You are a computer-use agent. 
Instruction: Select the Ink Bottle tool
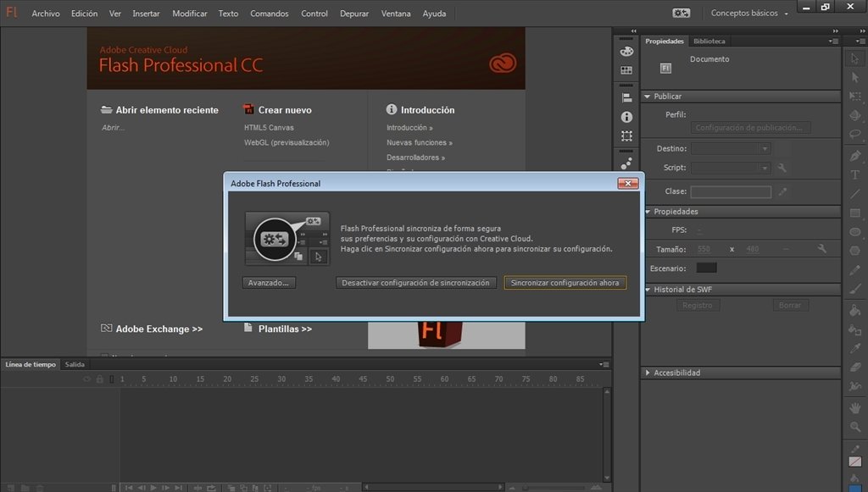coord(854,329)
